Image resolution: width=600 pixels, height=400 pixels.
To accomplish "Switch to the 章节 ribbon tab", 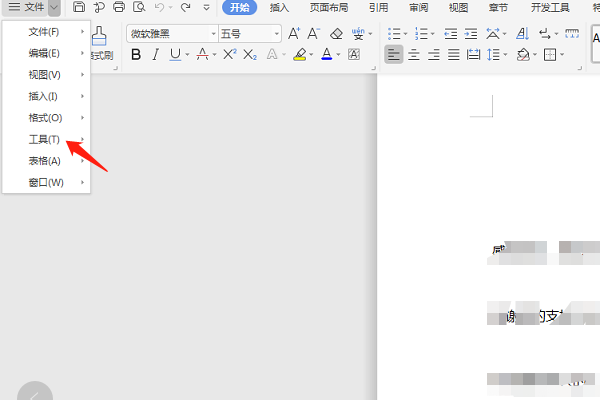I will 498,7.
